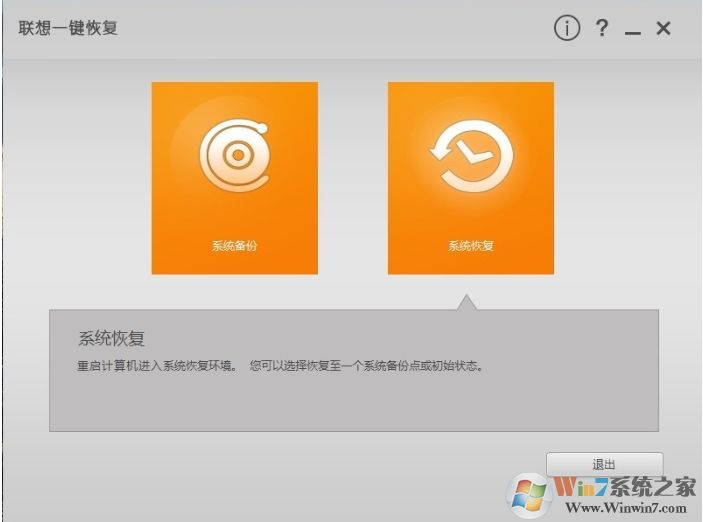Close the 联想一键恢复 window
Image resolution: width=703 pixels, height=522 pixels.
[663, 28]
